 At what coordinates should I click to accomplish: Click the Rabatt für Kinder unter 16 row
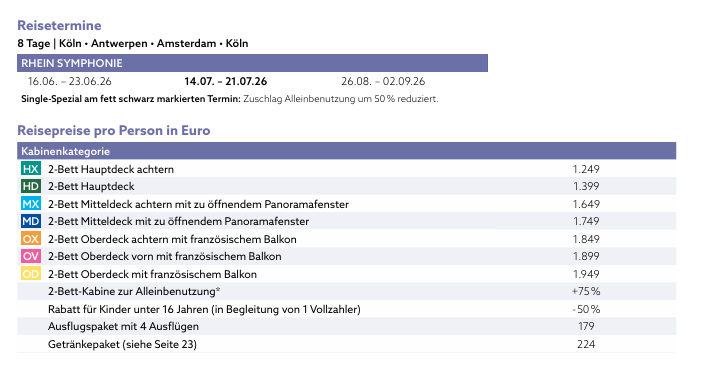pyautogui.click(x=347, y=309)
